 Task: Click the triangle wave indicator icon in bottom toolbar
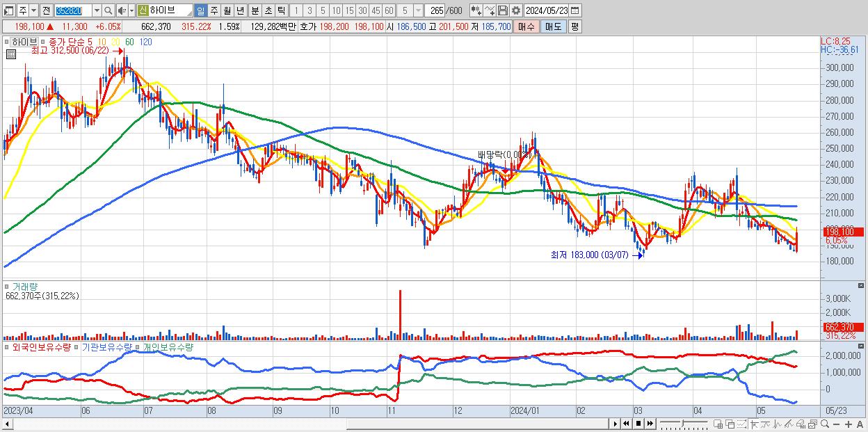[x=789, y=424]
